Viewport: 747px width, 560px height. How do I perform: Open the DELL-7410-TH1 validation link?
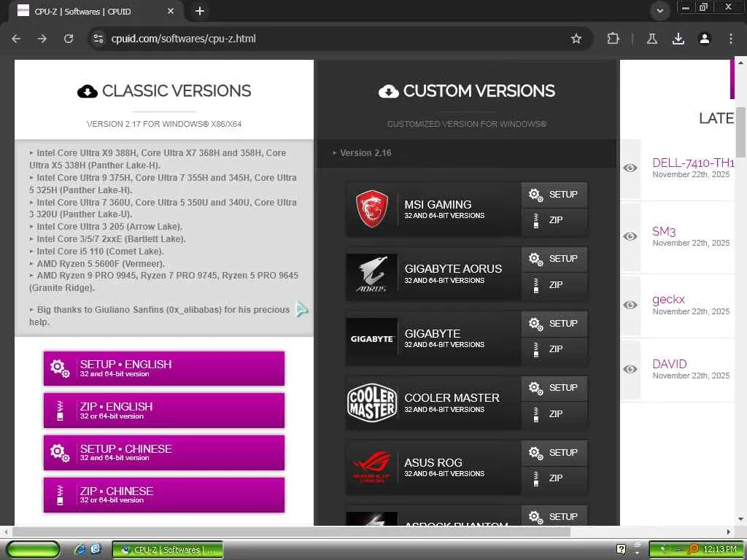tap(693, 163)
